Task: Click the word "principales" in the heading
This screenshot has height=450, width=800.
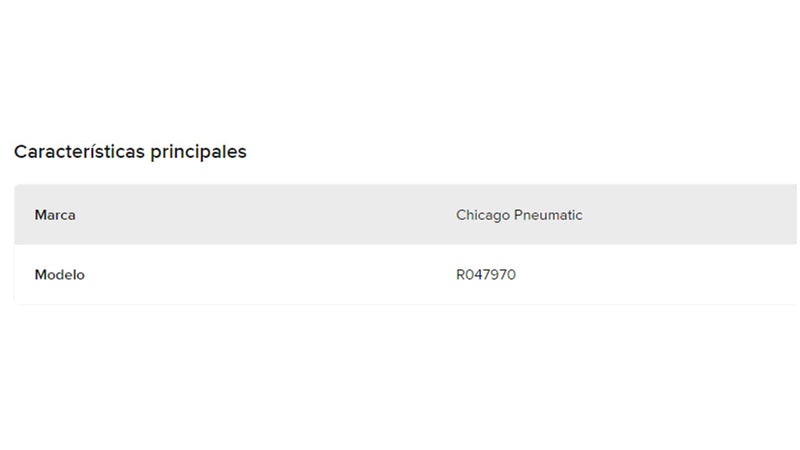Action: (x=197, y=152)
